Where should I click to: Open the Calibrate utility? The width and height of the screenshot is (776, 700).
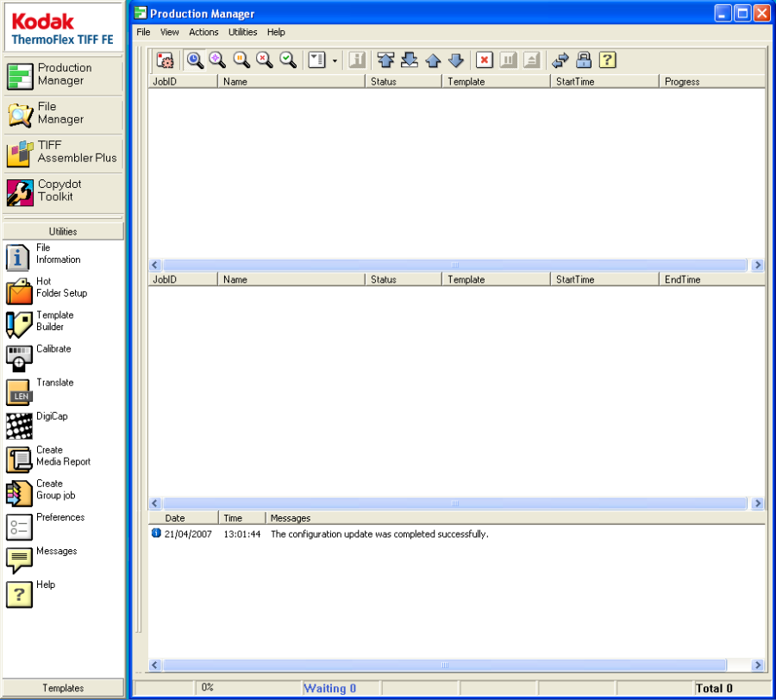39,357
